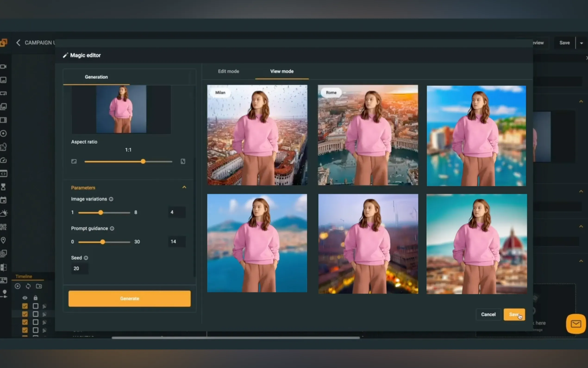Screen dimensions: 588x368
Task: Click the video camera sidebar icon
Action: (3, 67)
